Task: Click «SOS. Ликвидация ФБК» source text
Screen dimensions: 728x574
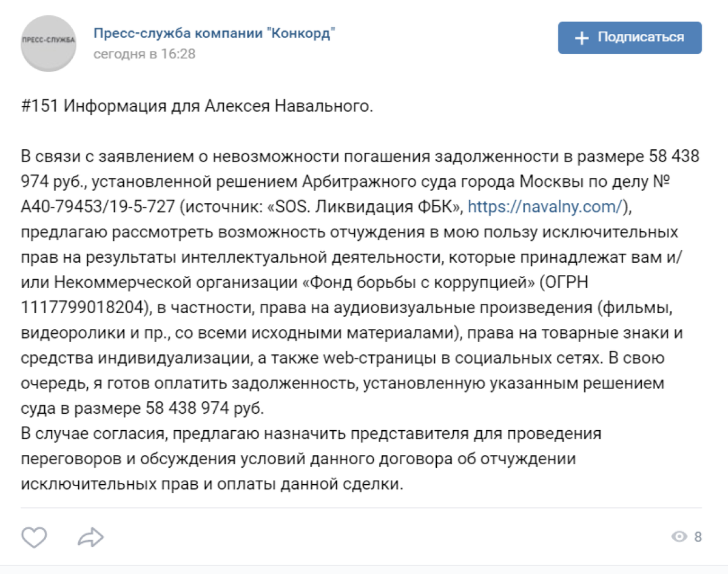Action: pos(366,207)
